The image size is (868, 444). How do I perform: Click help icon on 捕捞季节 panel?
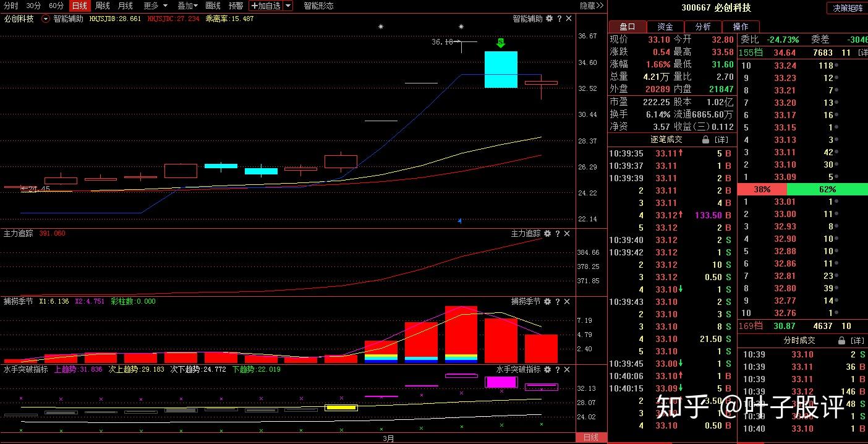click(x=558, y=302)
